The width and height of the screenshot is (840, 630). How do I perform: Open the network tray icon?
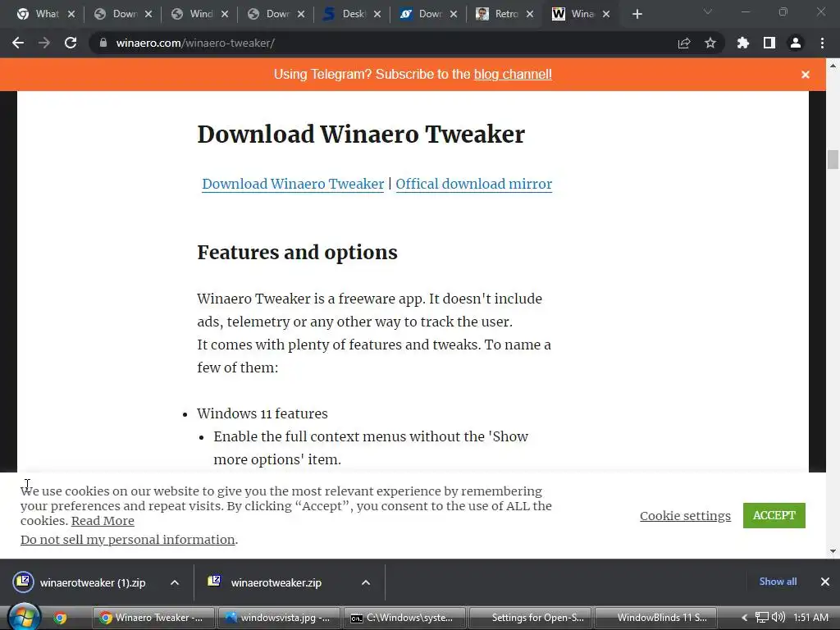[x=762, y=618]
